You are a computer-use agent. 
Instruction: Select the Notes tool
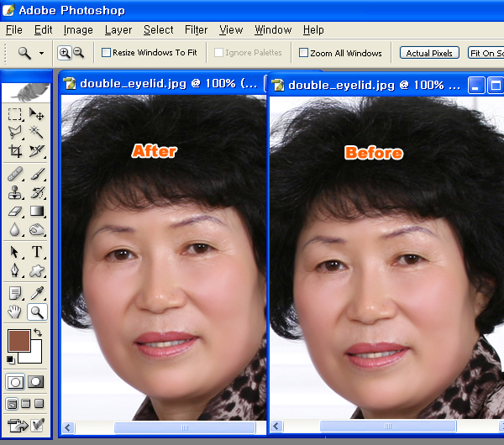pos(15,293)
